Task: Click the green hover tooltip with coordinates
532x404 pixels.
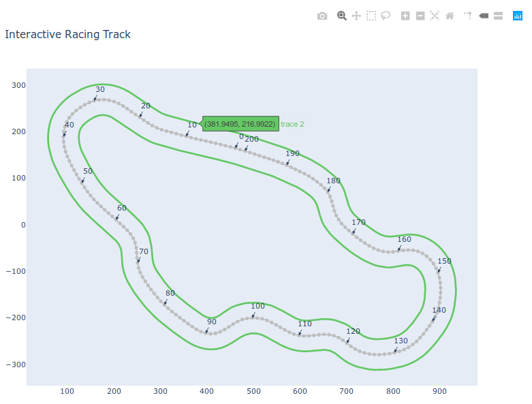Action: 240,124
